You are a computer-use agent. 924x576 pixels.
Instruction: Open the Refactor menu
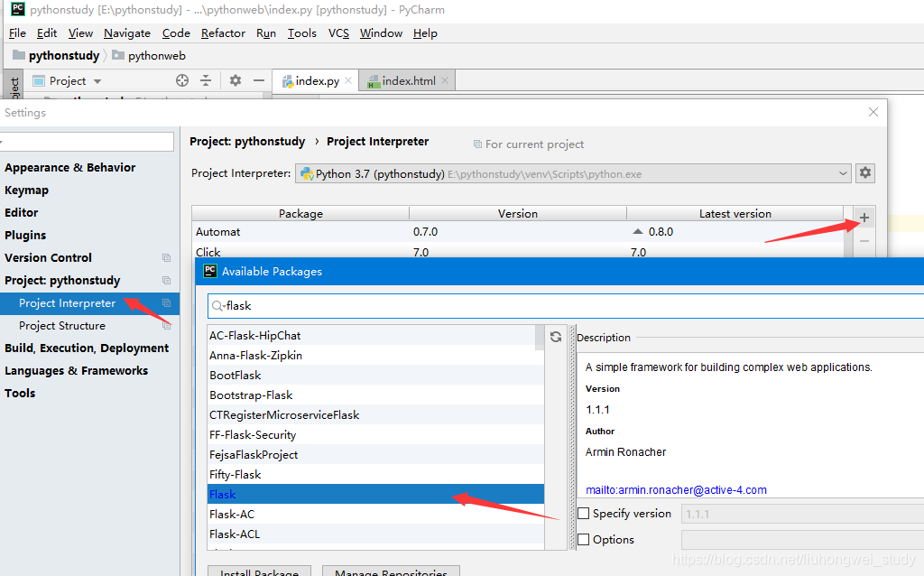tap(223, 33)
